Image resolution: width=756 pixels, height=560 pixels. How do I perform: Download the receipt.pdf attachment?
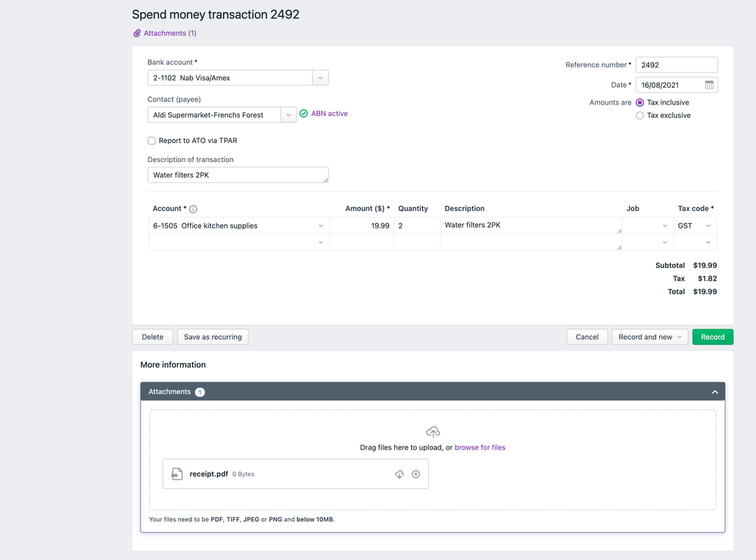point(400,474)
